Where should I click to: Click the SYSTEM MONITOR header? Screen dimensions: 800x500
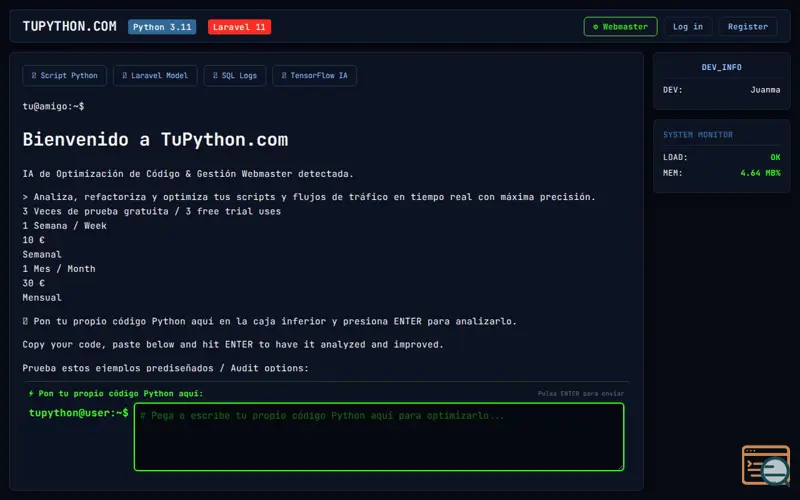coord(697,135)
